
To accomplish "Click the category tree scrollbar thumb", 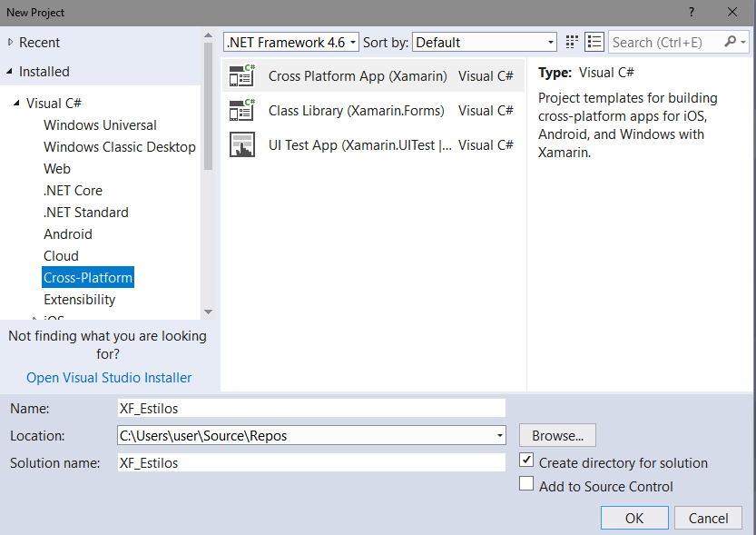I will click(209, 106).
